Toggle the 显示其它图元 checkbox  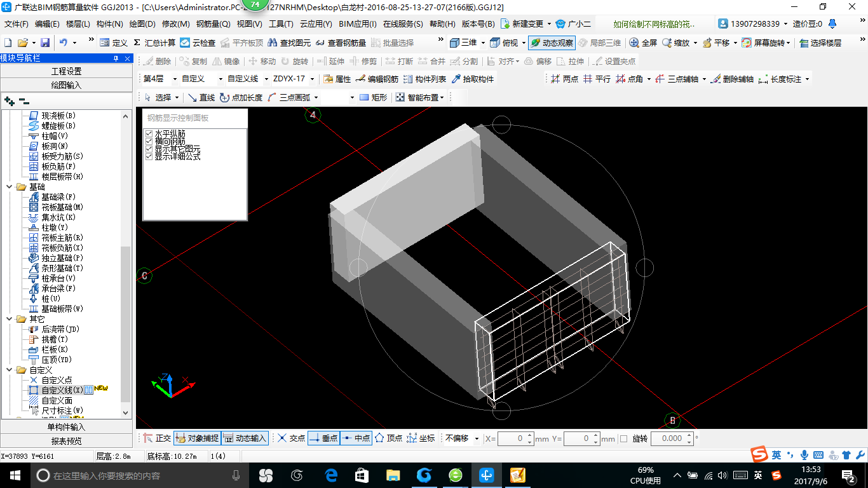coord(149,149)
